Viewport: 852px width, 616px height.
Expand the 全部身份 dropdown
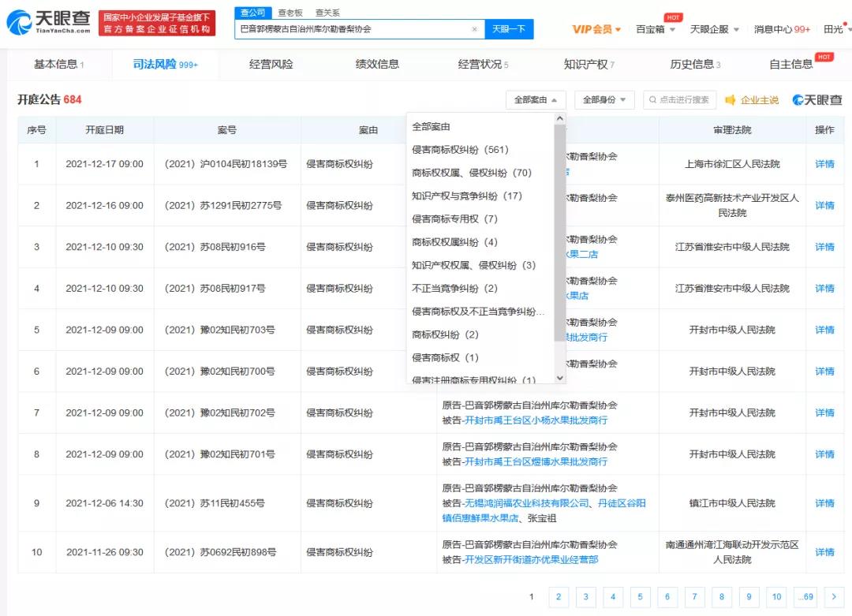pyautogui.click(x=604, y=100)
